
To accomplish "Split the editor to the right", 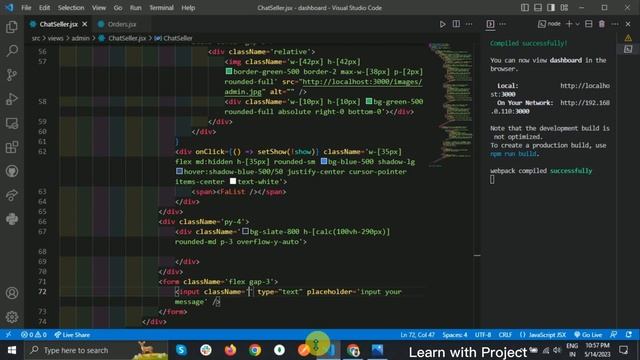I will 456,24.
